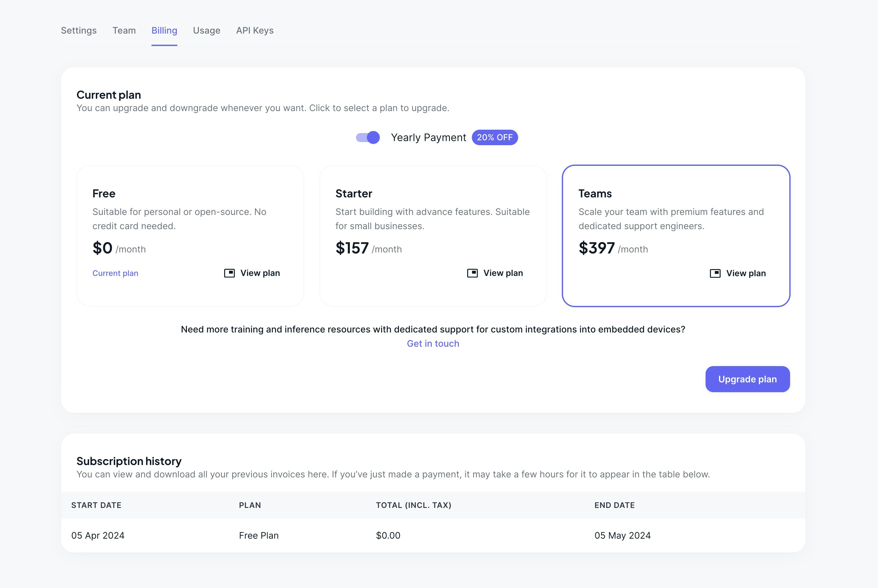Click the 20% OFF badge
Viewport: 878px width, 588px height.
[495, 138]
